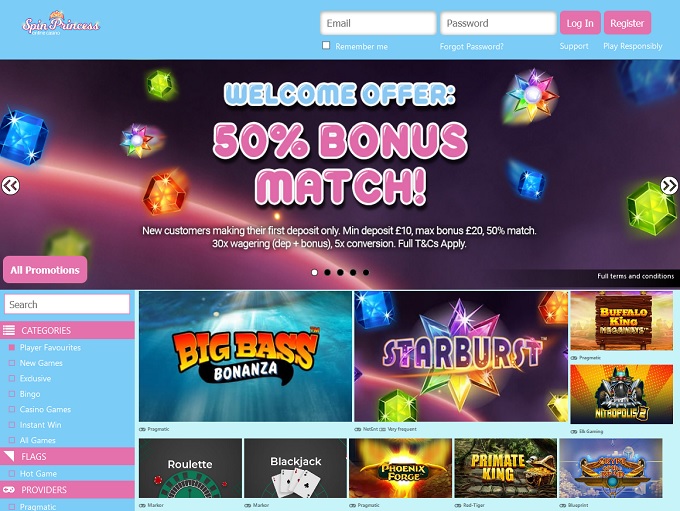Advance banner with next arrow icon
The width and height of the screenshot is (680, 511).
(669, 186)
